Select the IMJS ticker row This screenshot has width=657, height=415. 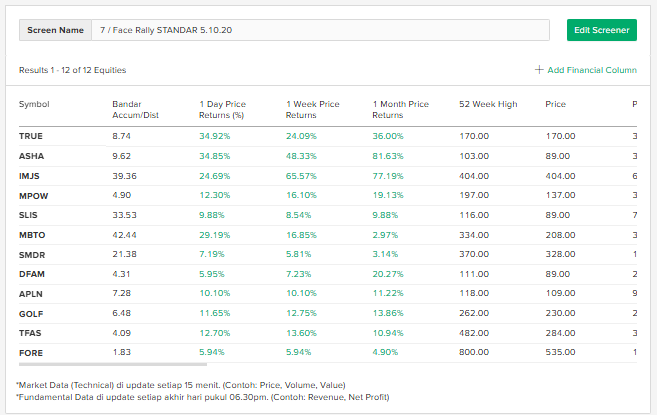(30, 176)
